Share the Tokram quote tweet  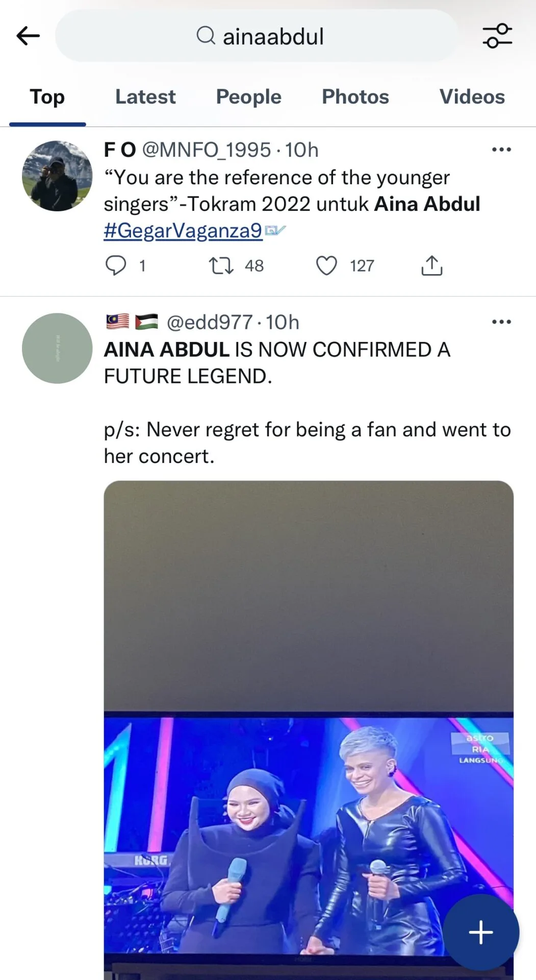tap(432, 265)
